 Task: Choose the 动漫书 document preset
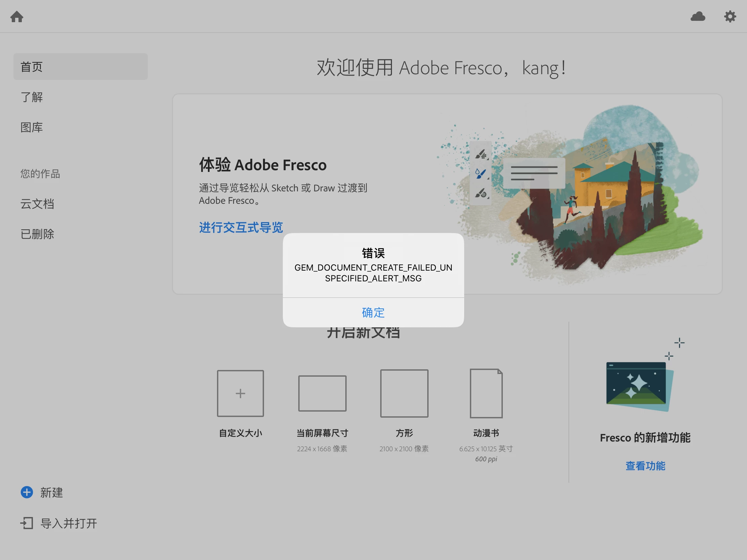(x=486, y=393)
